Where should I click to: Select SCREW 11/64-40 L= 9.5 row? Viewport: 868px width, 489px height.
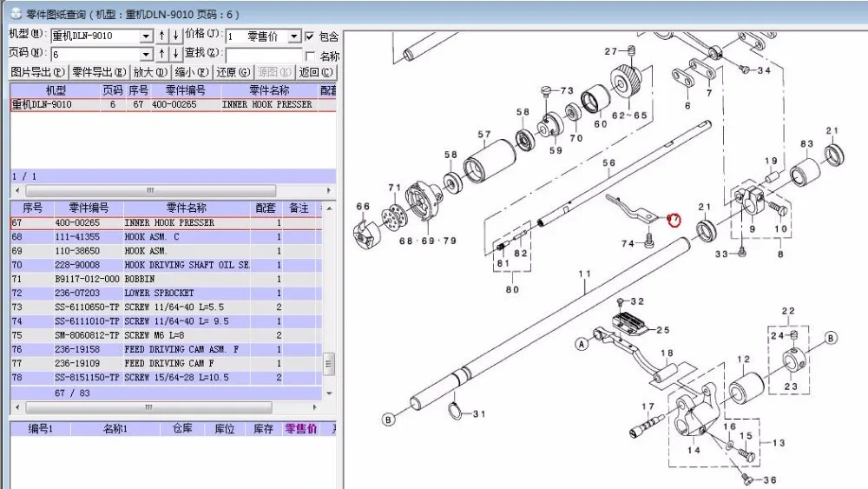(x=166, y=321)
